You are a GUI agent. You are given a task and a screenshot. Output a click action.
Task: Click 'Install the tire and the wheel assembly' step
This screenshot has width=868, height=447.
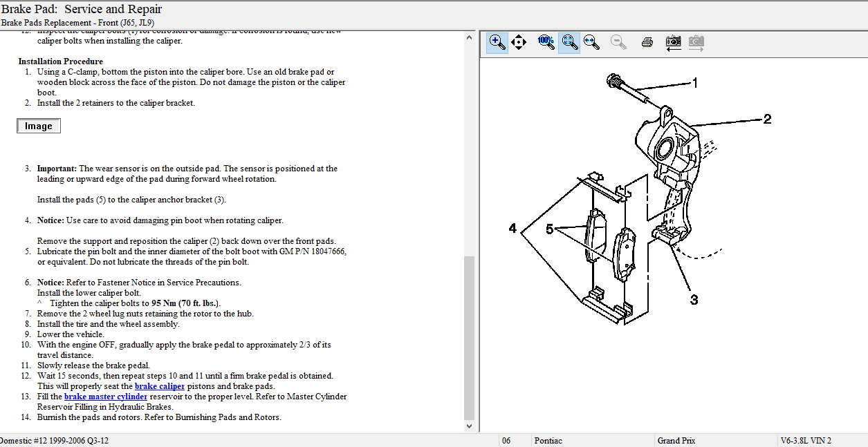pyautogui.click(x=109, y=324)
